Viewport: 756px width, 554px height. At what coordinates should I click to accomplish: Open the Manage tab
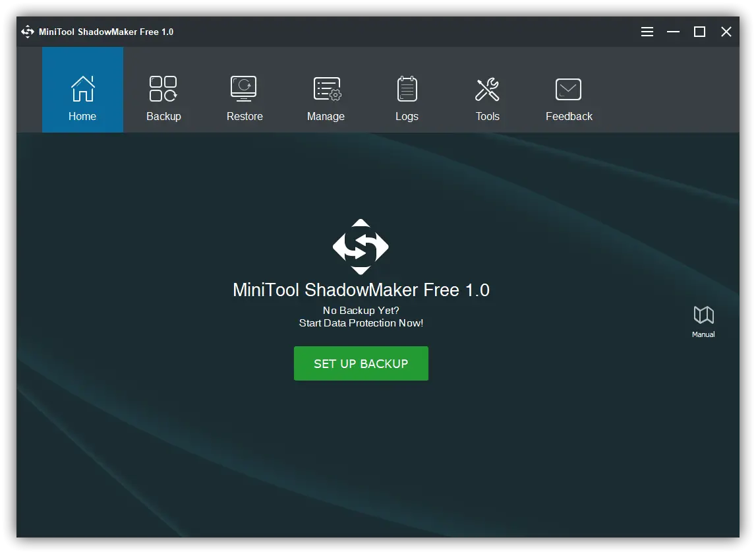pyautogui.click(x=326, y=90)
